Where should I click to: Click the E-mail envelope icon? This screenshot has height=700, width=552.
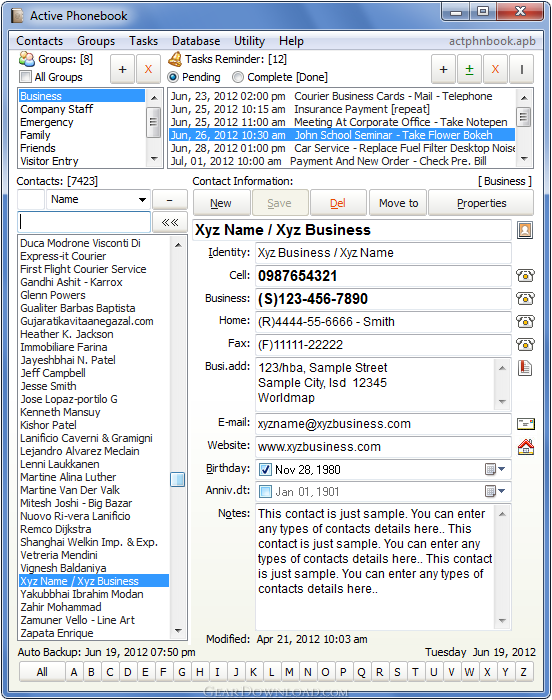[x=526, y=424]
